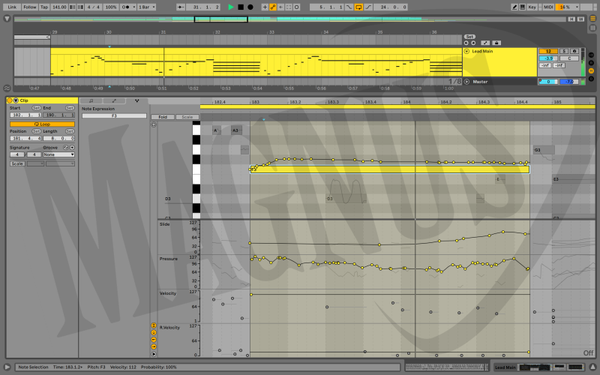Jump to next locator icon
Screen dimensions: 600x375
473,43
